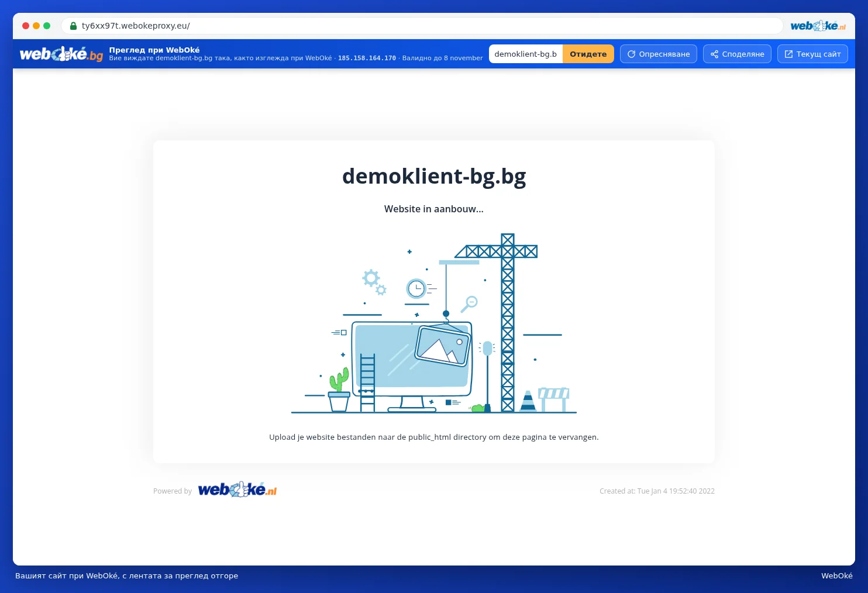Viewport: 868px width, 593px height.
Task: Click the demoklient-bg.bg page heading
Action: [x=434, y=176]
